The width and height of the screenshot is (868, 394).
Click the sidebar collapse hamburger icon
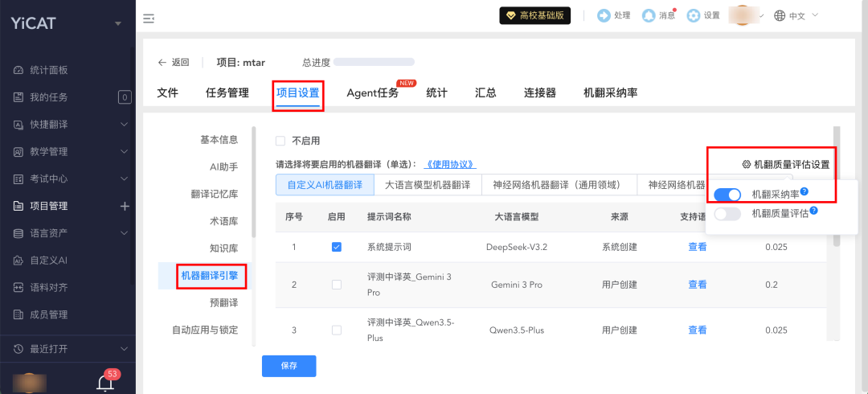coord(149,18)
